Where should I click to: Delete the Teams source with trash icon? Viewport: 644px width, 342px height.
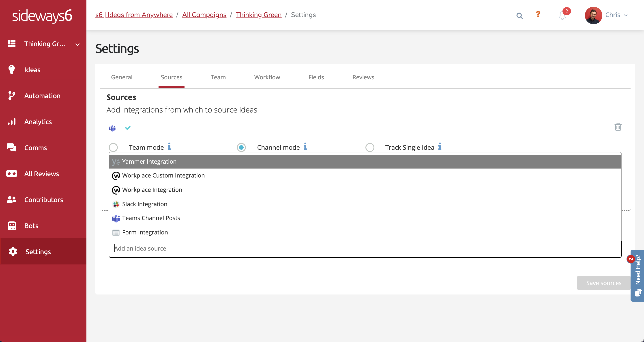pyautogui.click(x=618, y=127)
